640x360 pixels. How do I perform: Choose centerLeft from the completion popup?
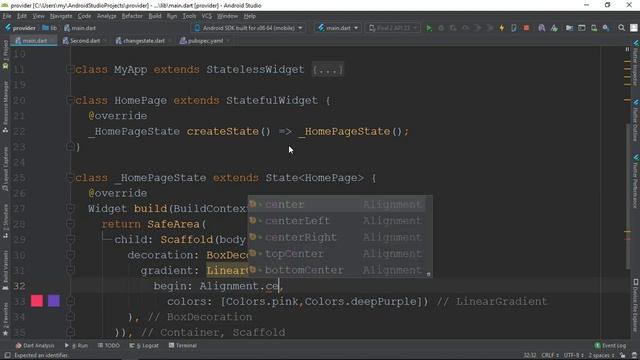point(336,221)
